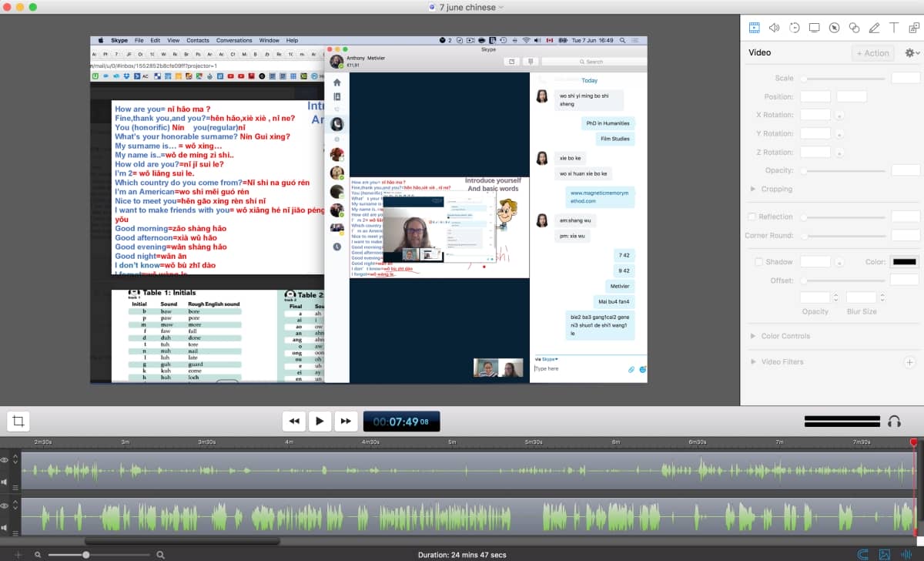Toggle the crop mode button above the timeline
Image resolution: width=924 pixels, height=561 pixels.
click(18, 421)
